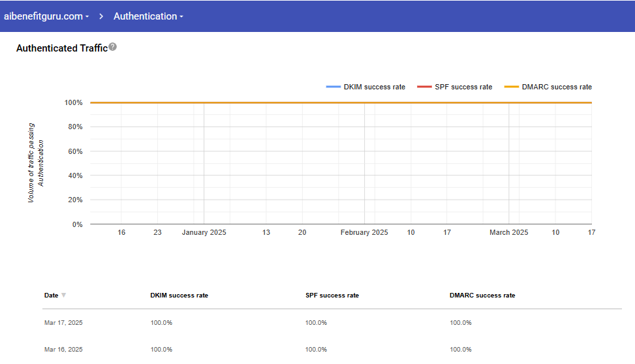Click the February 2025 marker on chart axis
Viewport: 635px width, 364px height.
364,232
